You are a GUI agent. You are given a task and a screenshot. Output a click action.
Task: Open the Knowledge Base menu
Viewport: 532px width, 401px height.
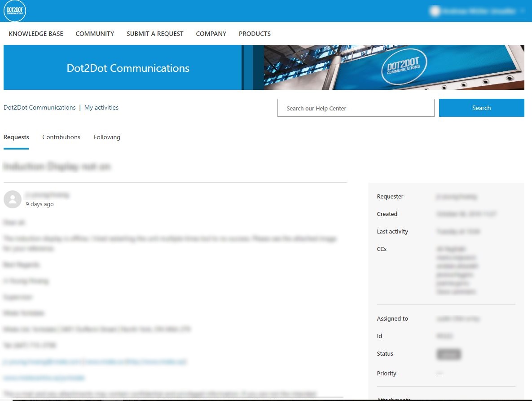(36, 34)
